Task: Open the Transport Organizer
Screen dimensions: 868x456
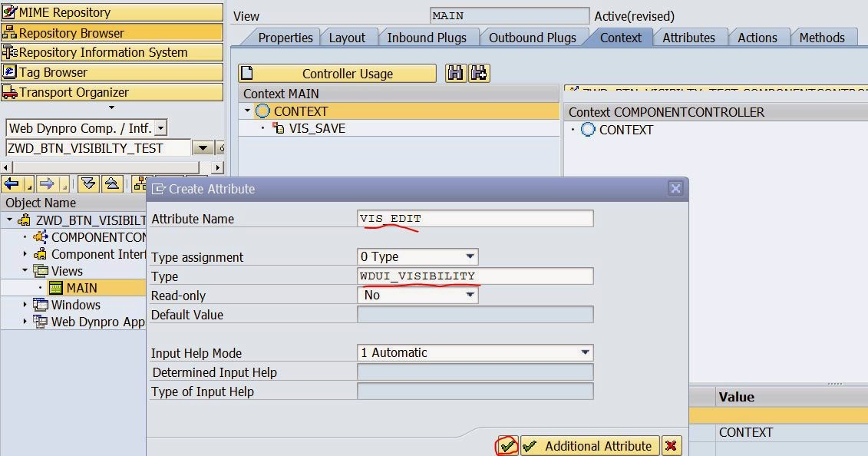Action: pos(65,90)
